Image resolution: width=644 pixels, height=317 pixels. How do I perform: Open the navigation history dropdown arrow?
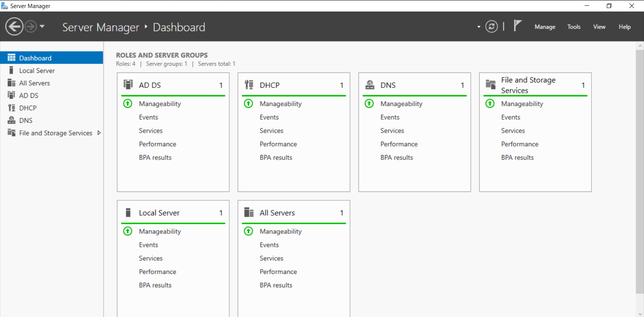pos(42,26)
